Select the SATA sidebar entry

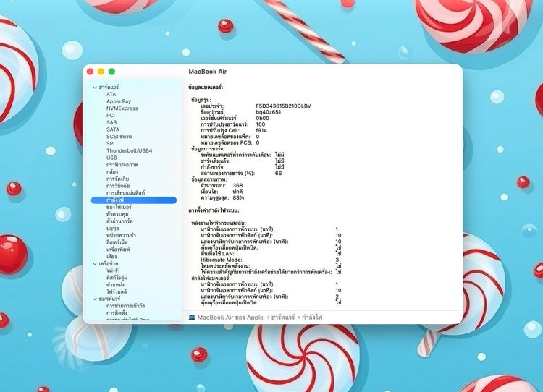coord(113,129)
